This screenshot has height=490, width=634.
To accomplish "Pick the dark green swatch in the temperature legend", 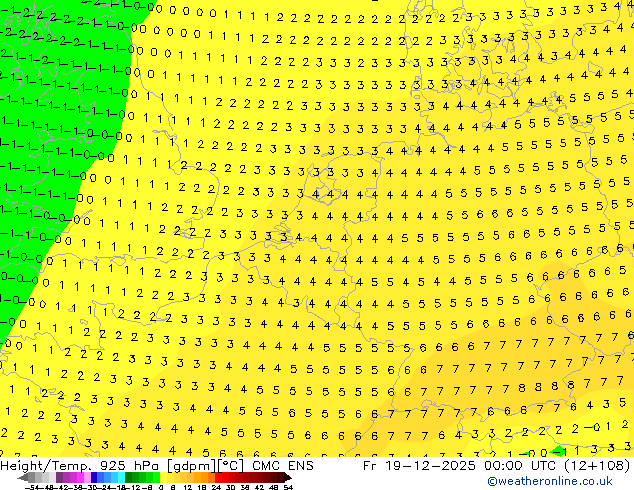I will [x=129, y=478].
